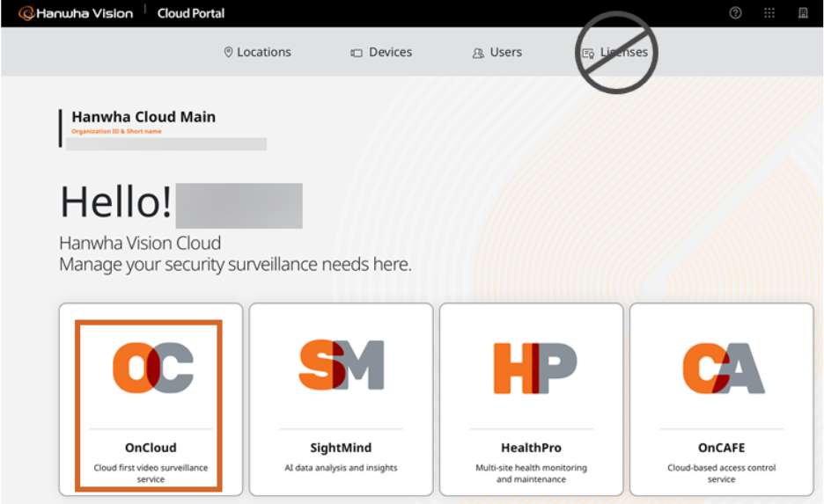Click the organization building icon
Image resolution: width=824 pixels, height=504 pixels.
point(803,13)
